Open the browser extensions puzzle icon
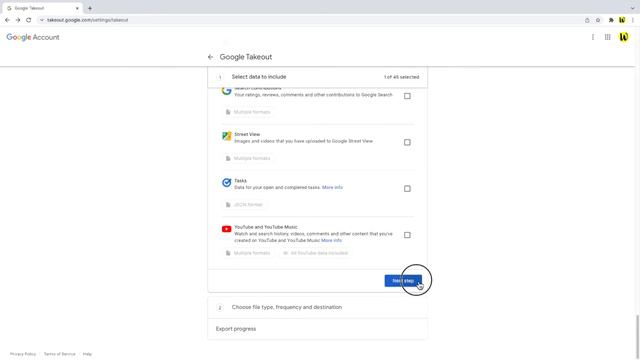640x360 pixels. 611,20
